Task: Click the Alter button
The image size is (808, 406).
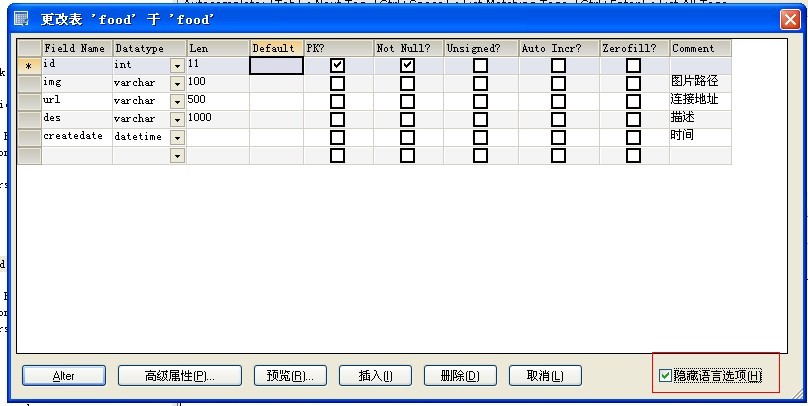Action: 64,376
